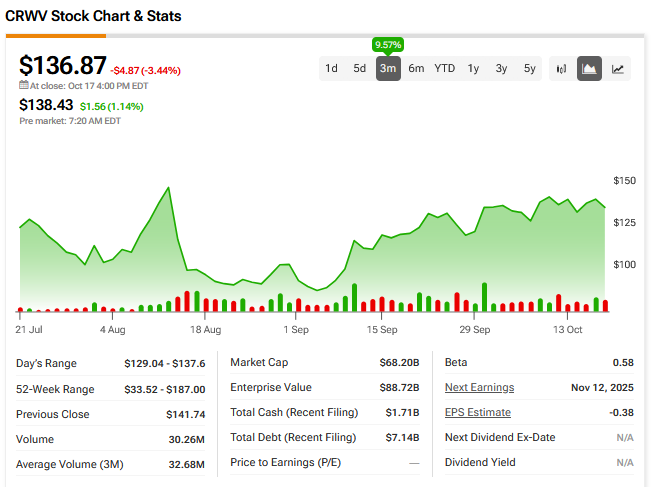The height and width of the screenshot is (487, 652).
Task: Select the 1y time range
Action: point(473,69)
